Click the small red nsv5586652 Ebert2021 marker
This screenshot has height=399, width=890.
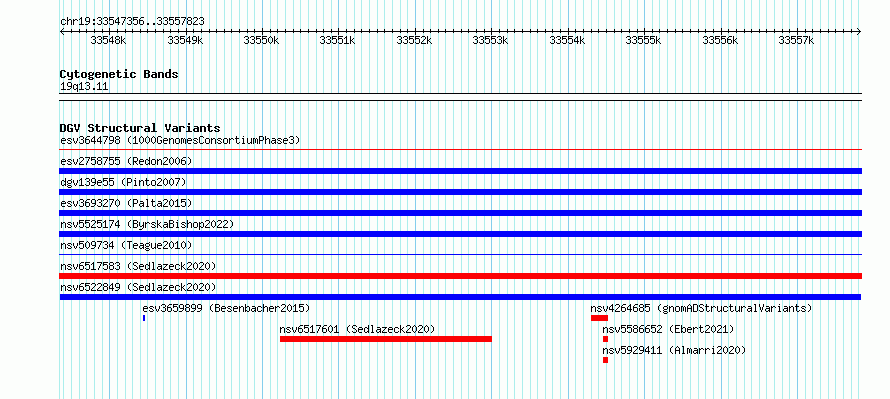pyautogui.click(x=606, y=339)
